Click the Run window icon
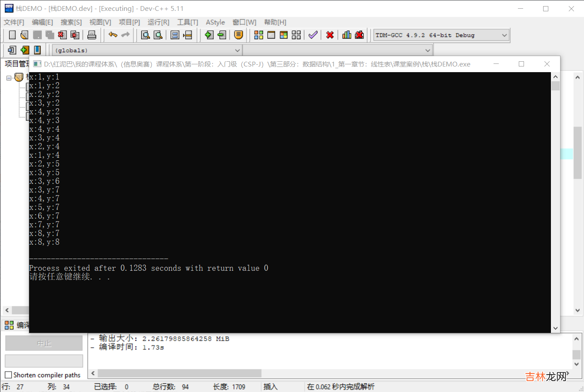584x392 pixels. 271,35
